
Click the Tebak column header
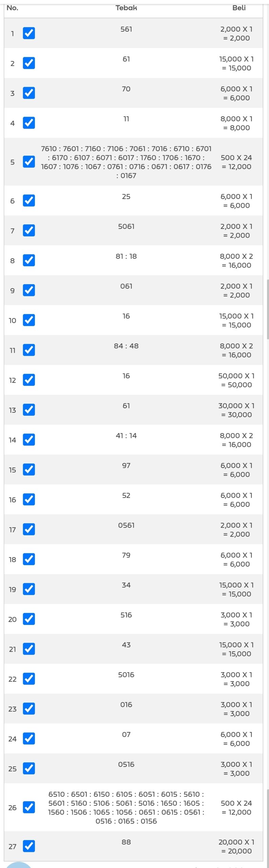pyautogui.click(x=126, y=8)
